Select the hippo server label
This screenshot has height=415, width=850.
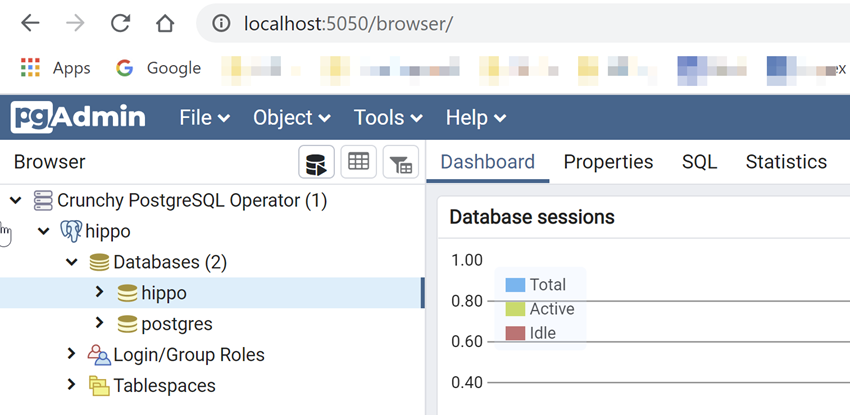108,231
